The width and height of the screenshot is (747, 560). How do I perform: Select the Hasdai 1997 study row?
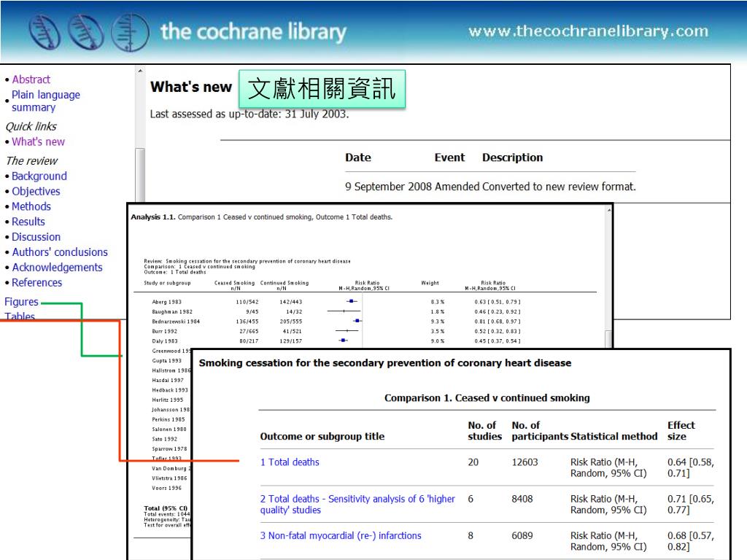[168, 381]
